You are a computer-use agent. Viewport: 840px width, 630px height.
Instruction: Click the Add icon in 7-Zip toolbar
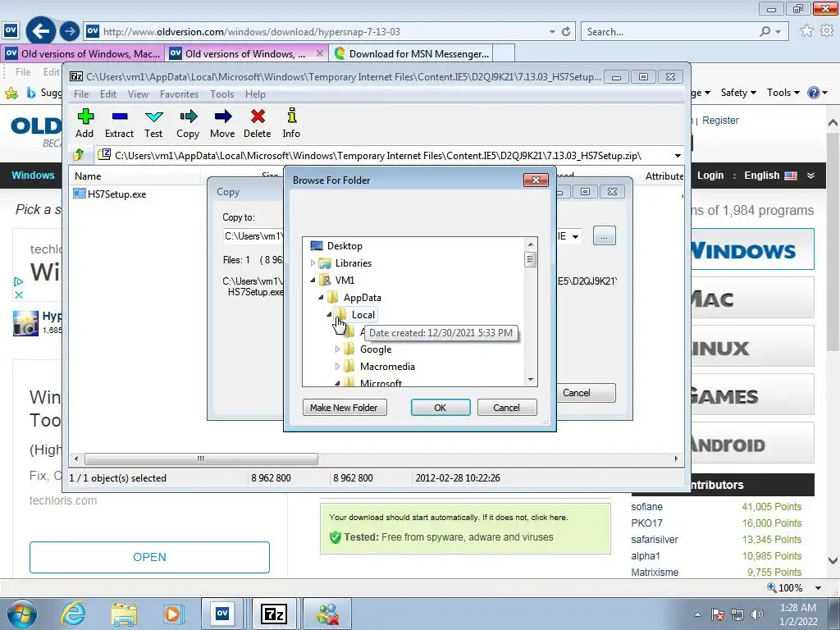tap(84, 116)
